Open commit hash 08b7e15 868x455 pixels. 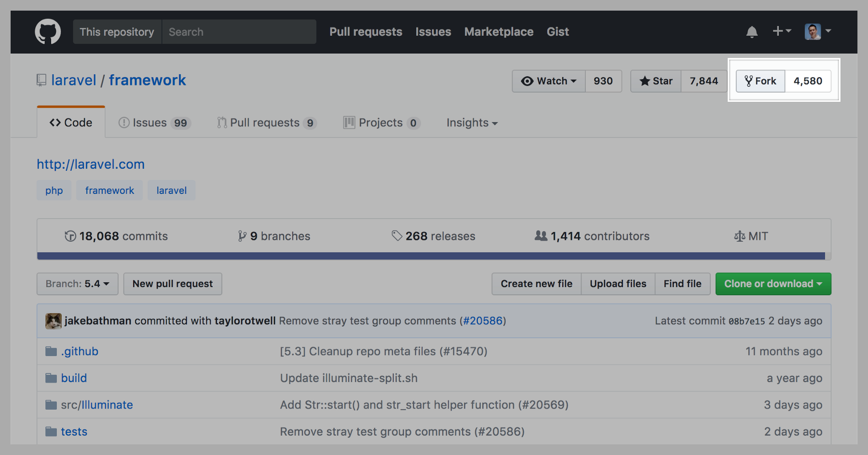(746, 321)
